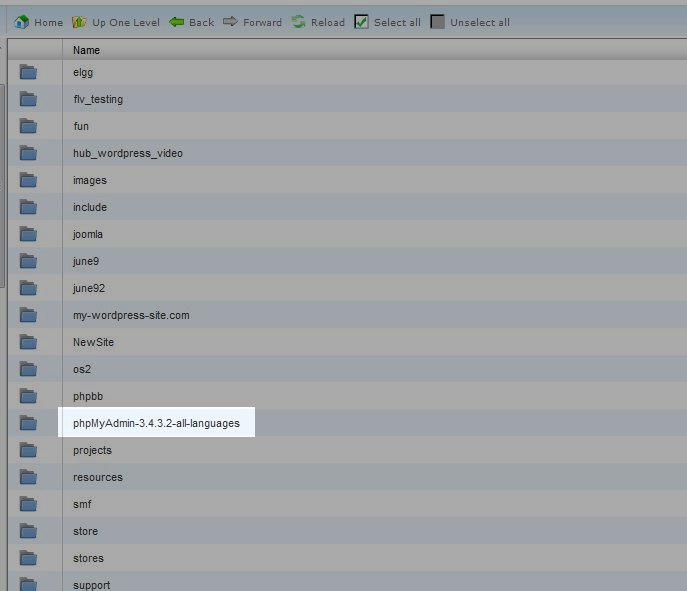Click the folder icon next to phpbb

(x=27, y=396)
